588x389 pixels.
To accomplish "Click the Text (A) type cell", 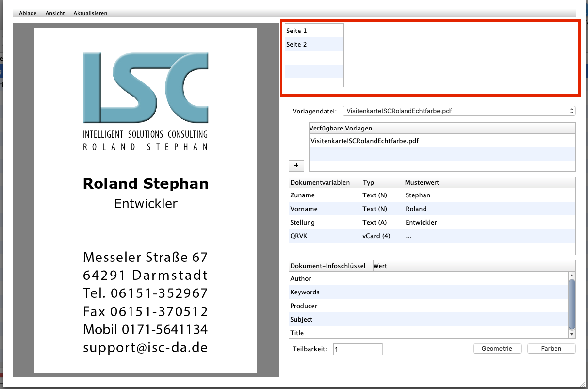I will [375, 222].
